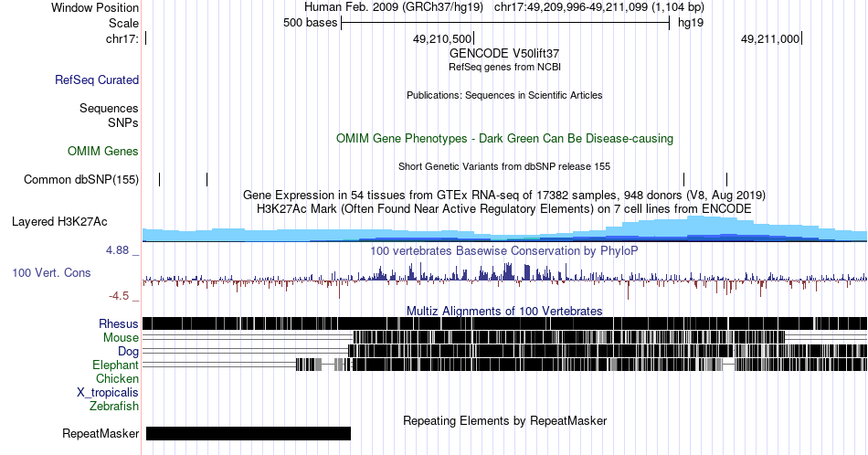Click the 49,210,500 ruler position
This screenshot has width=868, height=455.
pos(442,38)
